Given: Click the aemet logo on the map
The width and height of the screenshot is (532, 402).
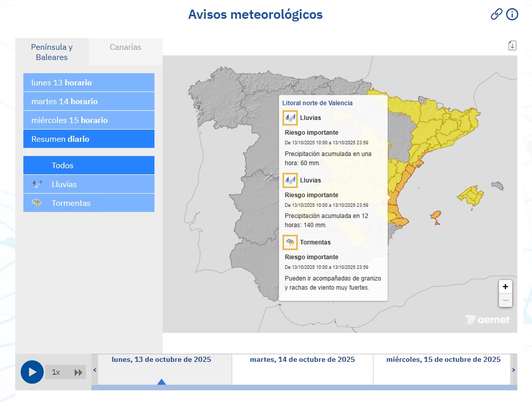Looking at the screenshot, I should [487, 319].
